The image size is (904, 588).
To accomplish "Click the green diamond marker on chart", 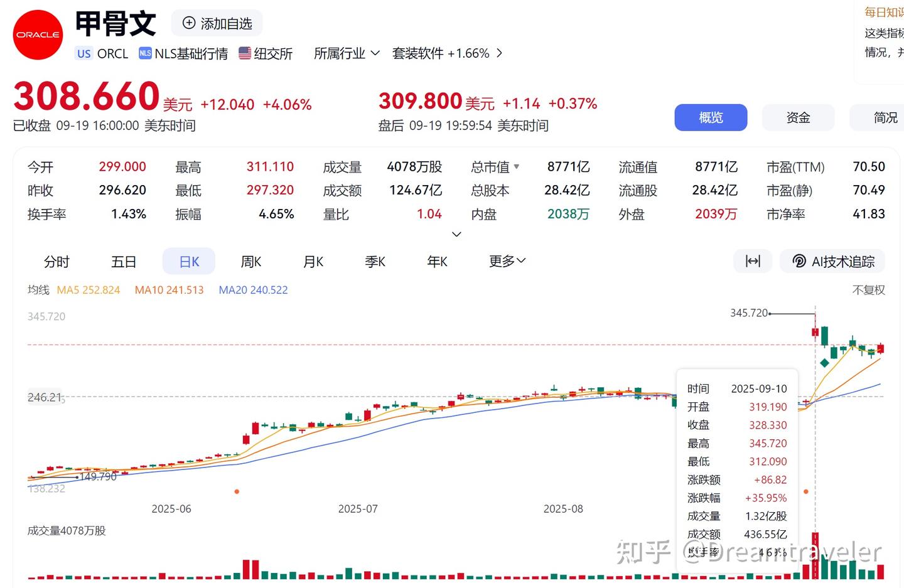I will coord(824,363).
